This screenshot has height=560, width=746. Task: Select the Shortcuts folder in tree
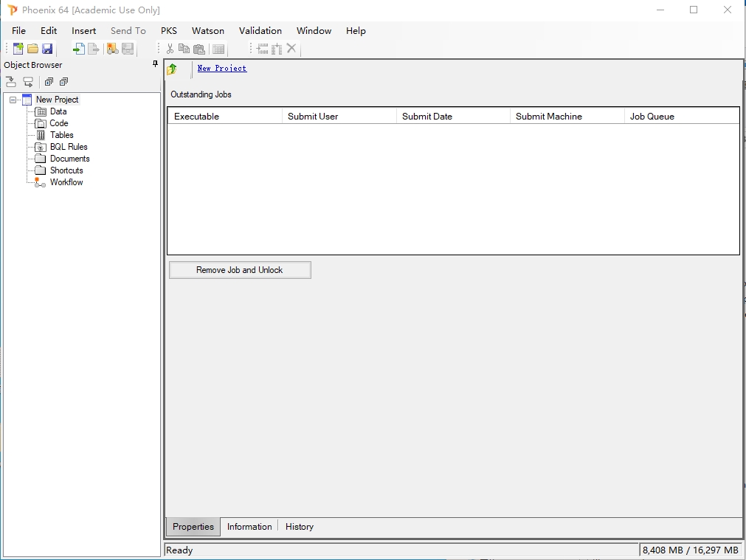[66, 170]
